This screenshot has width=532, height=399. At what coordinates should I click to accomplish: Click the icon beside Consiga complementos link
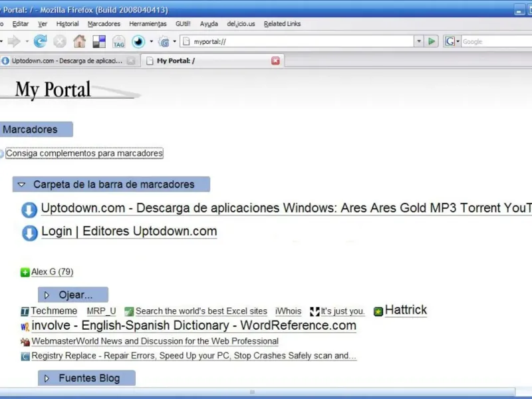[x=1, y=154]
